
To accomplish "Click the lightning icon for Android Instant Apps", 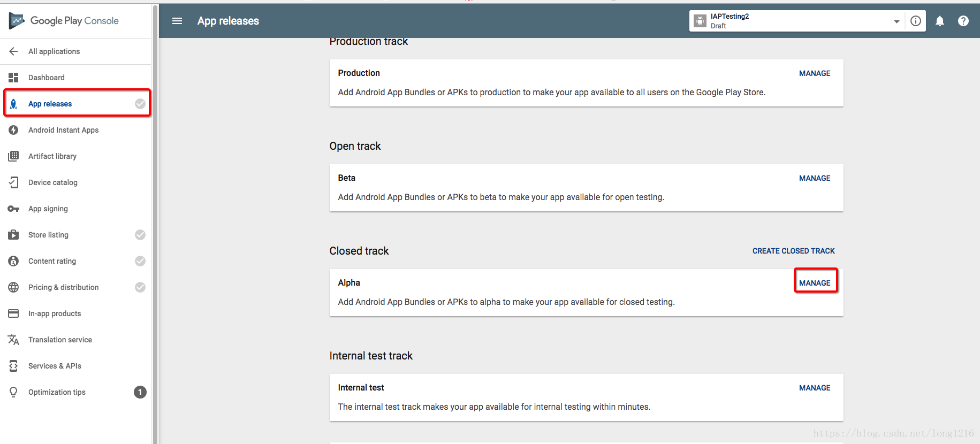I will (13, 130).
